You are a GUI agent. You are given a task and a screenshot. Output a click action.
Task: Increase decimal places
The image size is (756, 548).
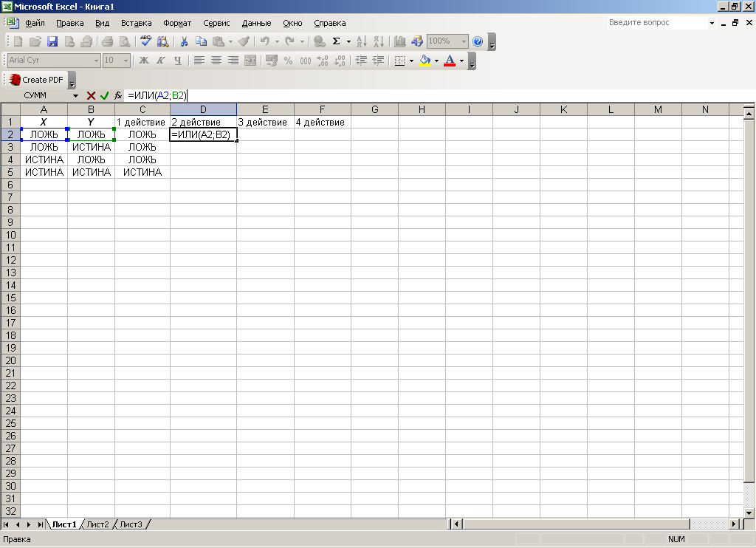323,61
